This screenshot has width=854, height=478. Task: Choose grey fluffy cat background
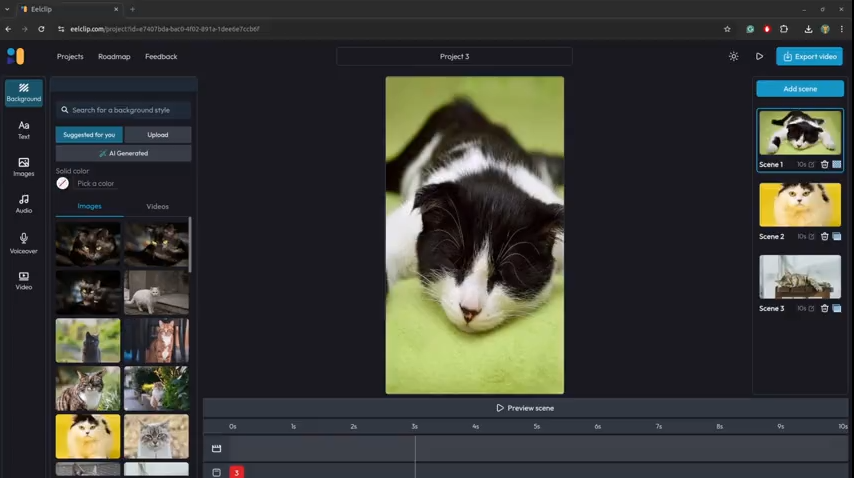[156, 436]
